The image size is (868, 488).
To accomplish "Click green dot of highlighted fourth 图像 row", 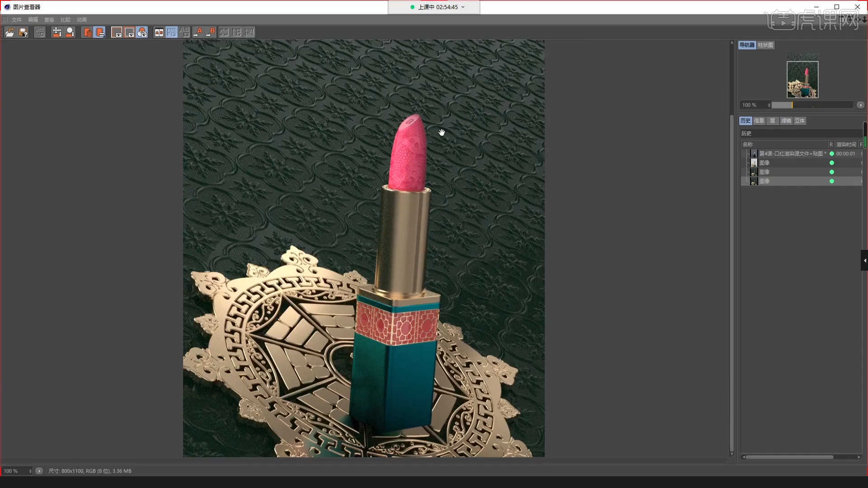I will 831,181.
